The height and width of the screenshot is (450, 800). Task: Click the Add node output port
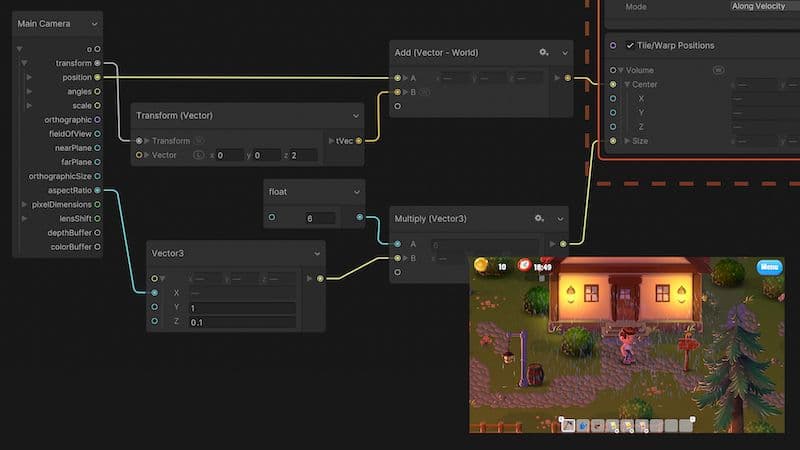click(x=568, y=78)
